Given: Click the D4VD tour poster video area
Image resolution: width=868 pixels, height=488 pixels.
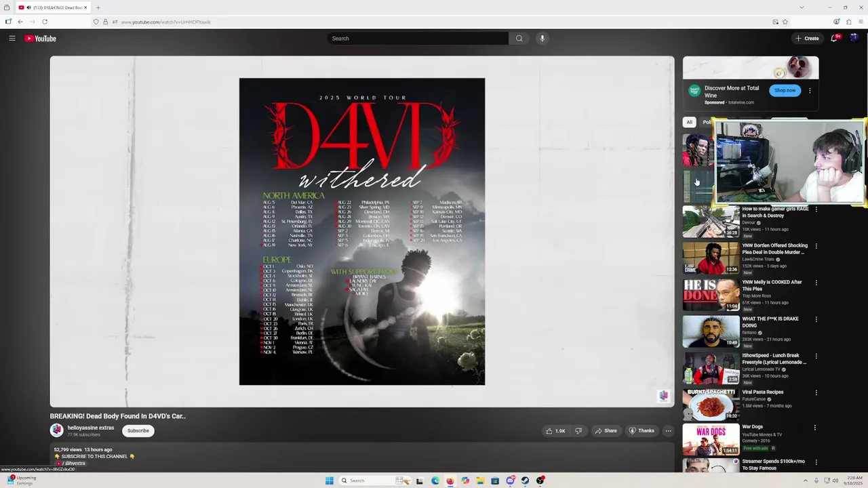Looking at the screenshot, I should 362,231.
